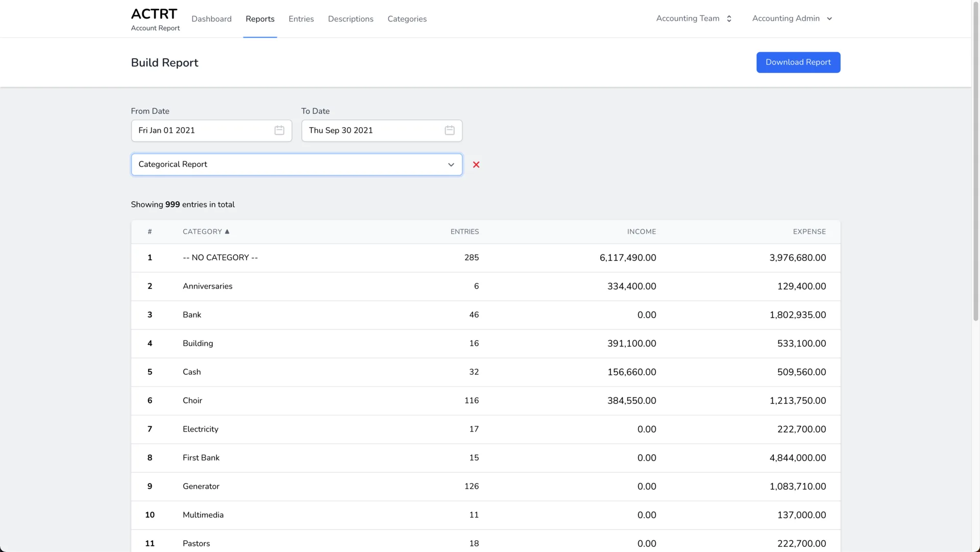The image size is (980, 552).
Task: Select the Cash category row
Action: 485,372
